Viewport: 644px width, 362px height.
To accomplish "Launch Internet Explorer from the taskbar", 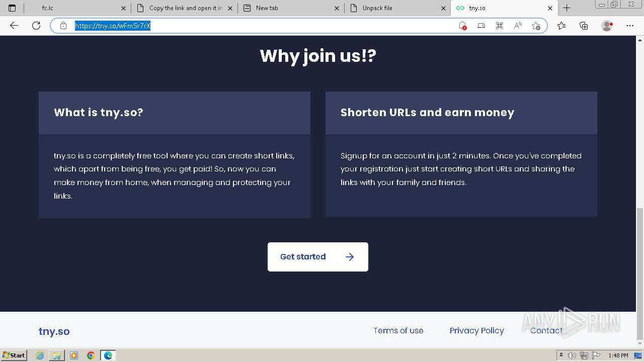I will pyautogui.click(x=40, y=355).
